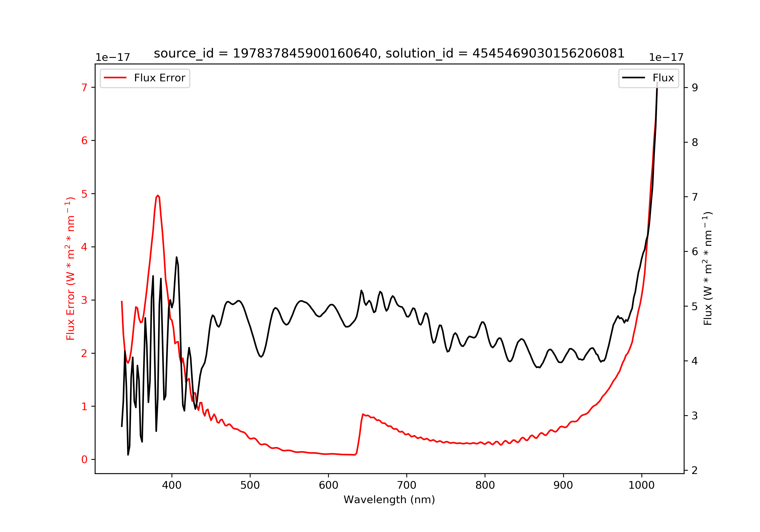760x532 pixels.
Task: Click the 2 right-axis tick label
Action: click(695, 470)
